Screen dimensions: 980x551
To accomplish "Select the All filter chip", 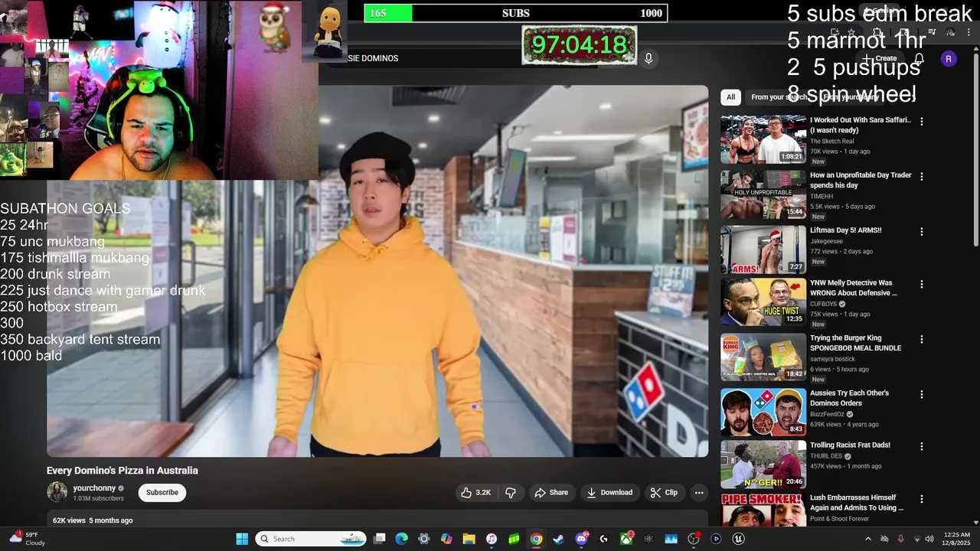I will (730, 97).
